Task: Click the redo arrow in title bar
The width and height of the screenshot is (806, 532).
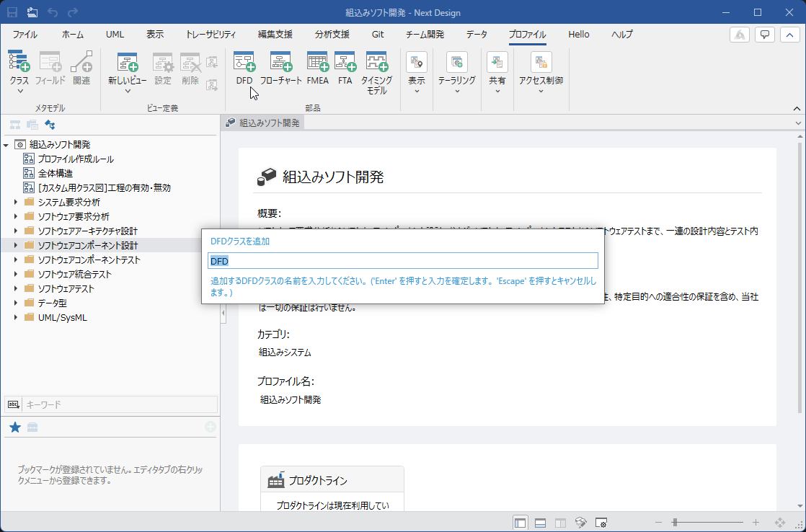Action: pos(73,12)
